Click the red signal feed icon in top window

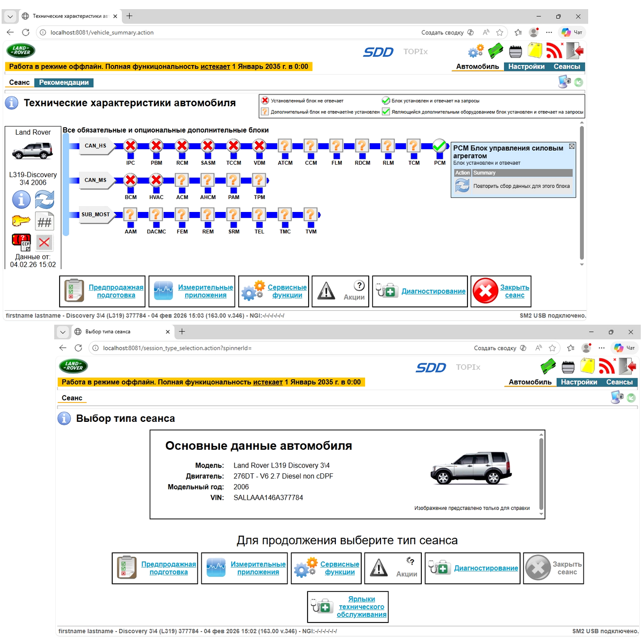[x=554, y=51]
